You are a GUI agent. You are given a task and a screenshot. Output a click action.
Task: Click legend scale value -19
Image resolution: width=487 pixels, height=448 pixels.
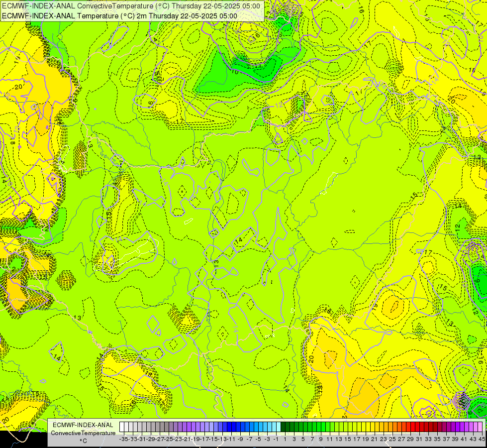195,440
